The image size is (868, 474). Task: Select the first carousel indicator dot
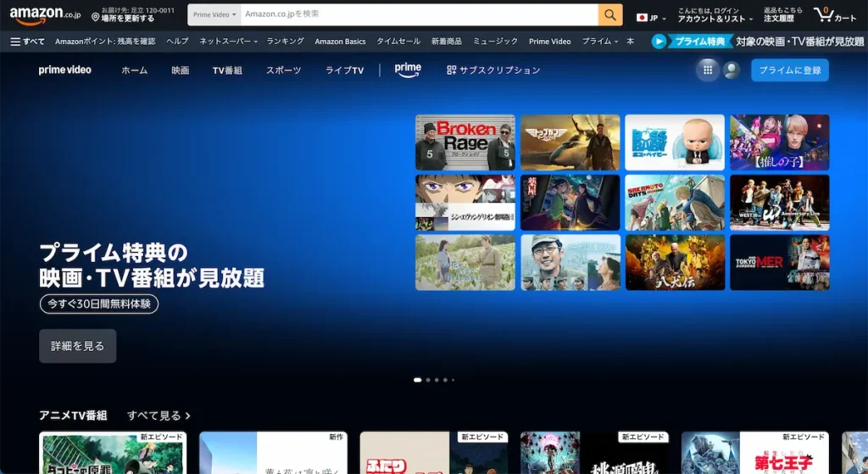pos(417,380)
